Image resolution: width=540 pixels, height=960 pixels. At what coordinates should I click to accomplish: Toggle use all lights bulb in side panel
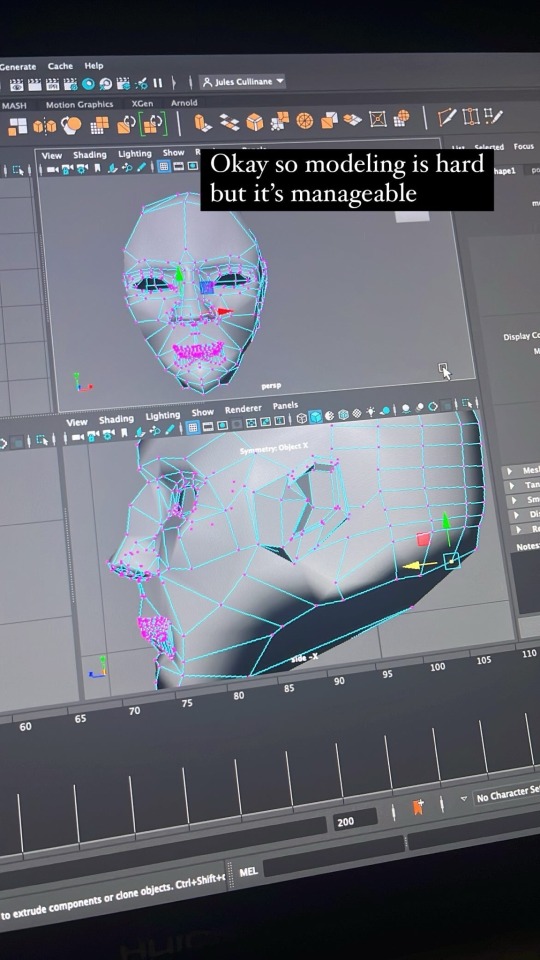371,411
